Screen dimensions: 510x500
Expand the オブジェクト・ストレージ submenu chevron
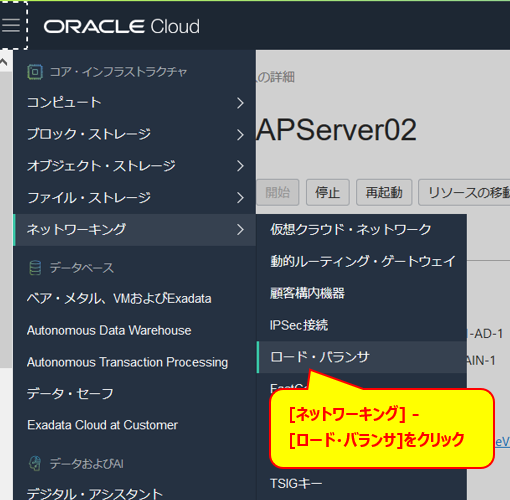240,166
